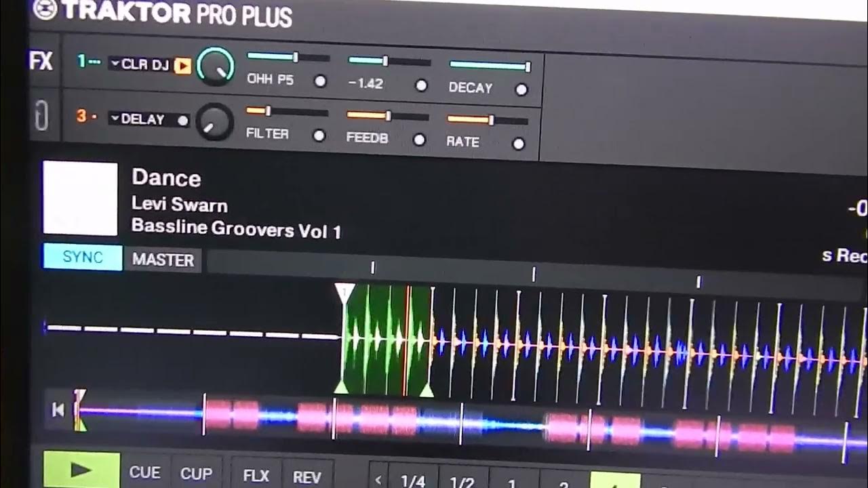This screenshot has width=868, height=488.
Task: Adjust the FILTER slider
Action: [x=287, y=110]
